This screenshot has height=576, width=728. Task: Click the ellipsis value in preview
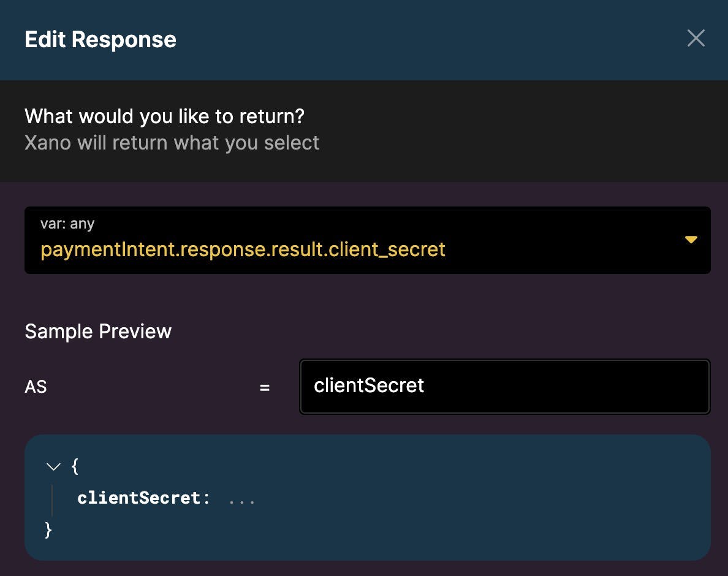pos(241,499)
